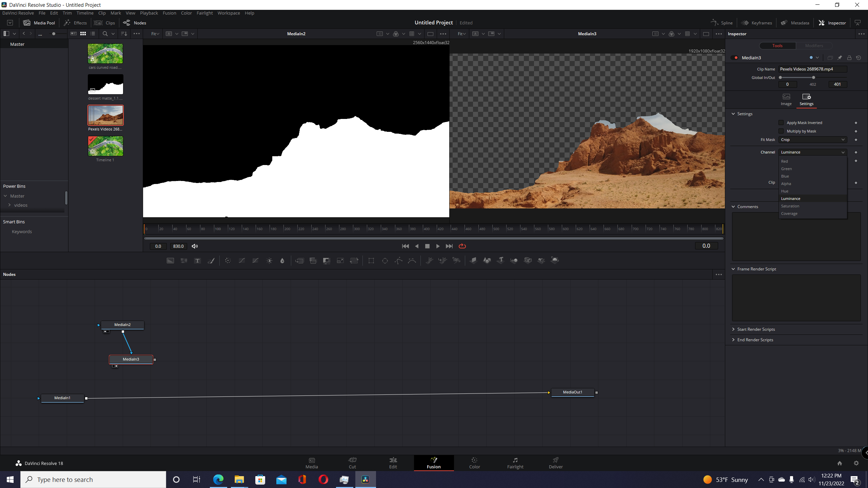Image resolution: width=868 pixels, height=488 pixels.
Task: Choose Alpha in Channel dropdown list
Action: [813, 184]
